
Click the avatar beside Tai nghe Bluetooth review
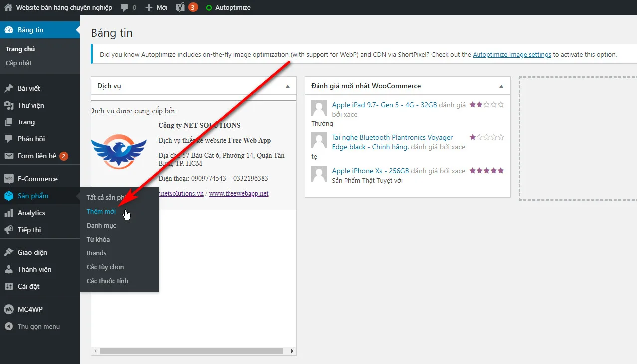[x=319, y=140]
